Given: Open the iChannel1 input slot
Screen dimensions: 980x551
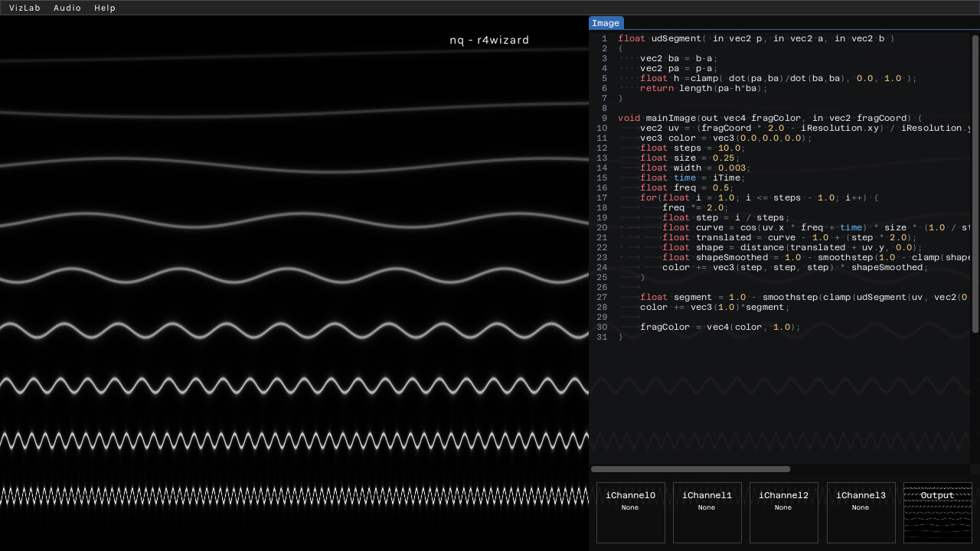Looking at the screenshot, I should coord(707,512).
